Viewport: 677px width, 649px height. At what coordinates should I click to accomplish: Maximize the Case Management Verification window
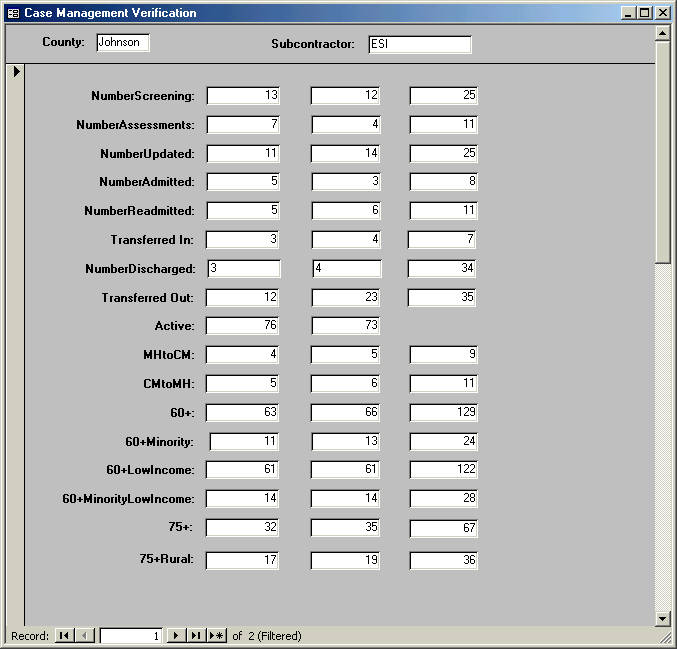pyautogui.click(x=644, y=13)
